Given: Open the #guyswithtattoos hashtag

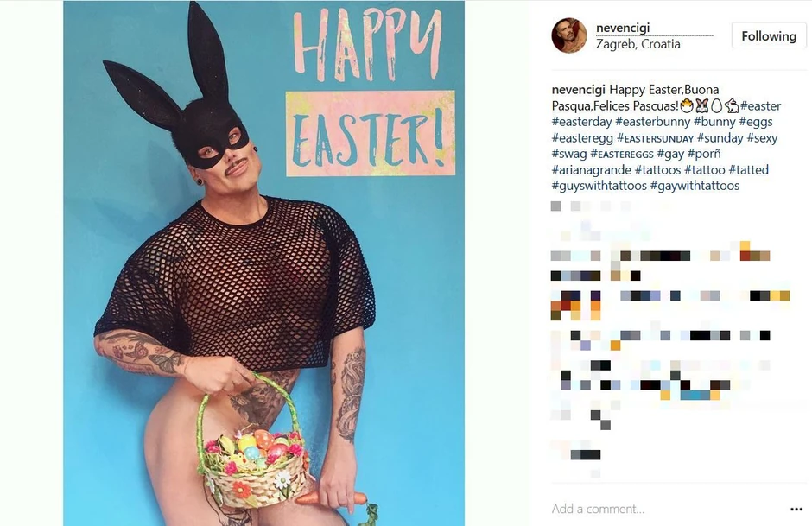Looking at the screenshot, I should pyautogui.click(x=599, y=186).
